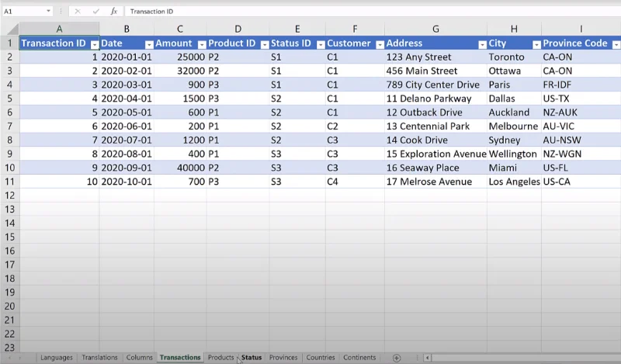Switch to the Translations sheet tab
The width and height of the screenshot is (621, 364).
coord(99,357)
